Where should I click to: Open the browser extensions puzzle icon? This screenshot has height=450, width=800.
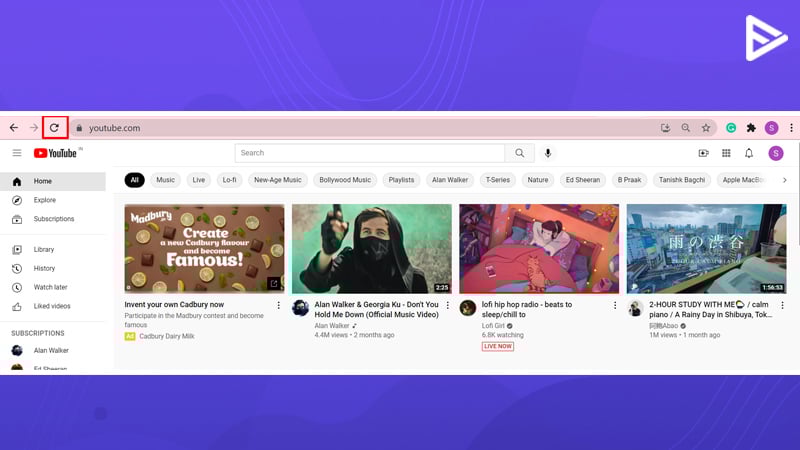click(751, 128)
